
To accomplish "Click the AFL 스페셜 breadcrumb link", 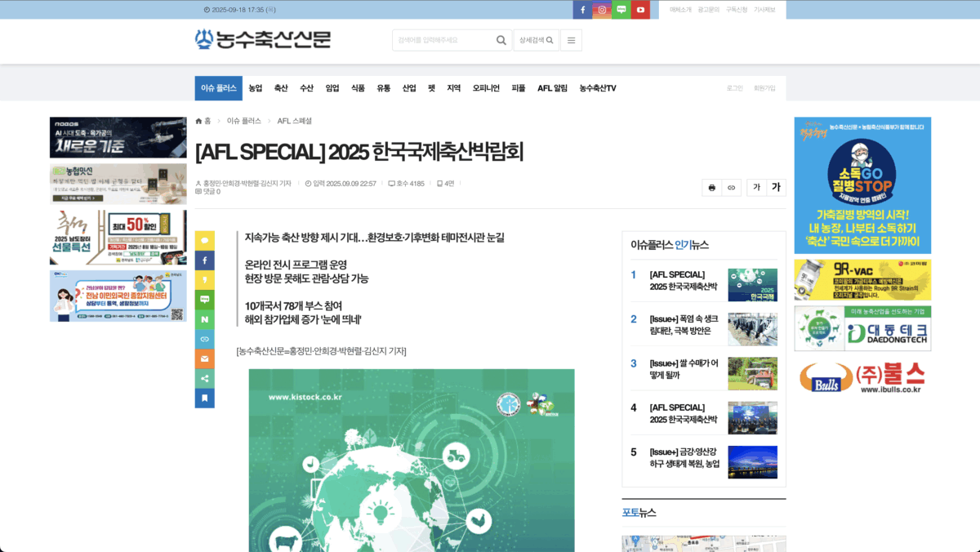I will 293,119.
